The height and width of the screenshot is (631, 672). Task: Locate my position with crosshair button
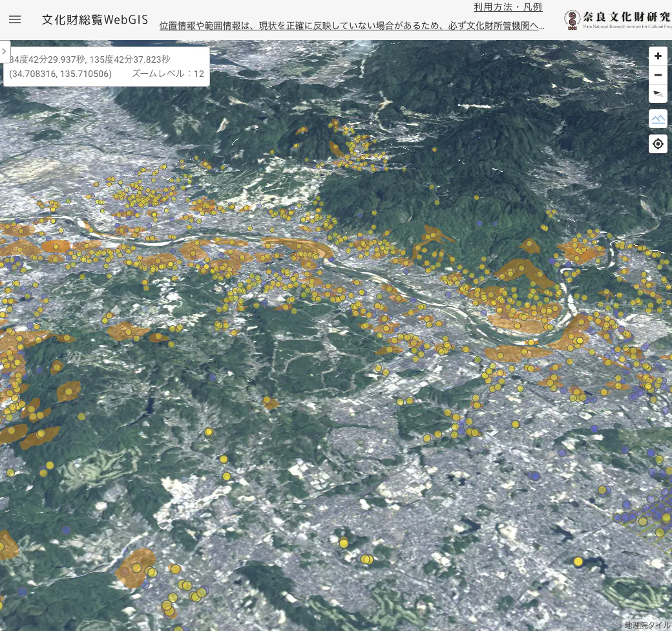(x=658, y=144)
